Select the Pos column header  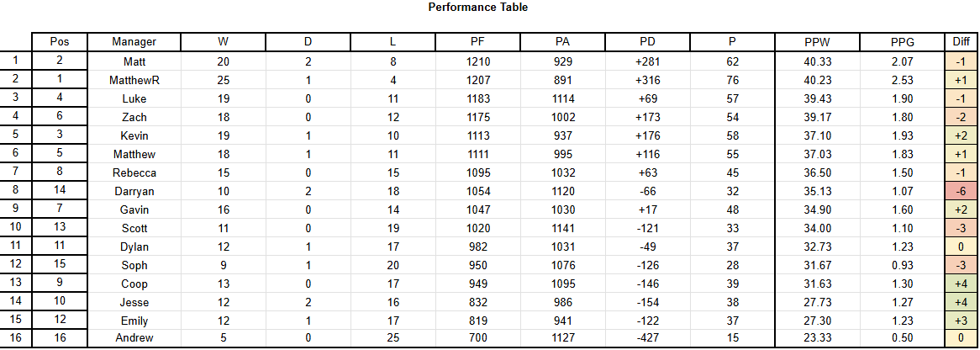coord(60,42)
